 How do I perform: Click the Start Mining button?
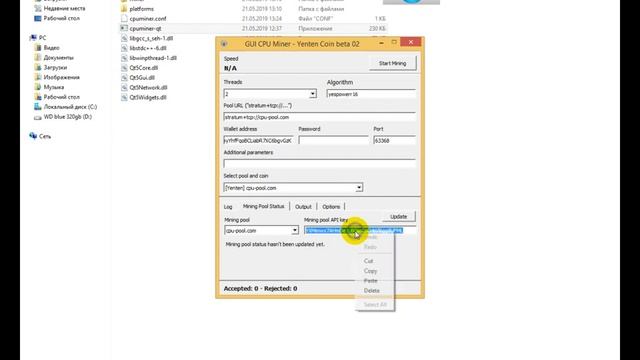point(393,63)
